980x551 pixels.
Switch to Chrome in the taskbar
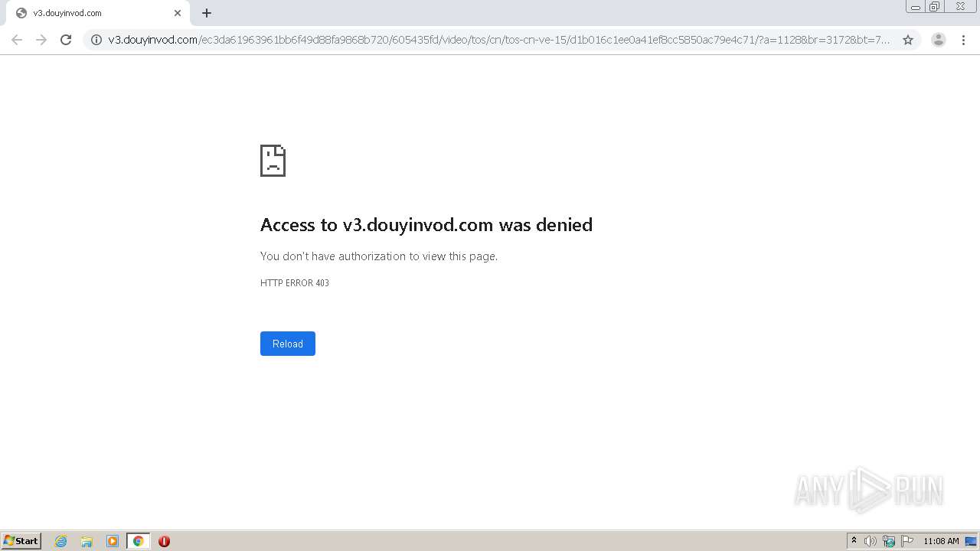(x=138, y=541)
